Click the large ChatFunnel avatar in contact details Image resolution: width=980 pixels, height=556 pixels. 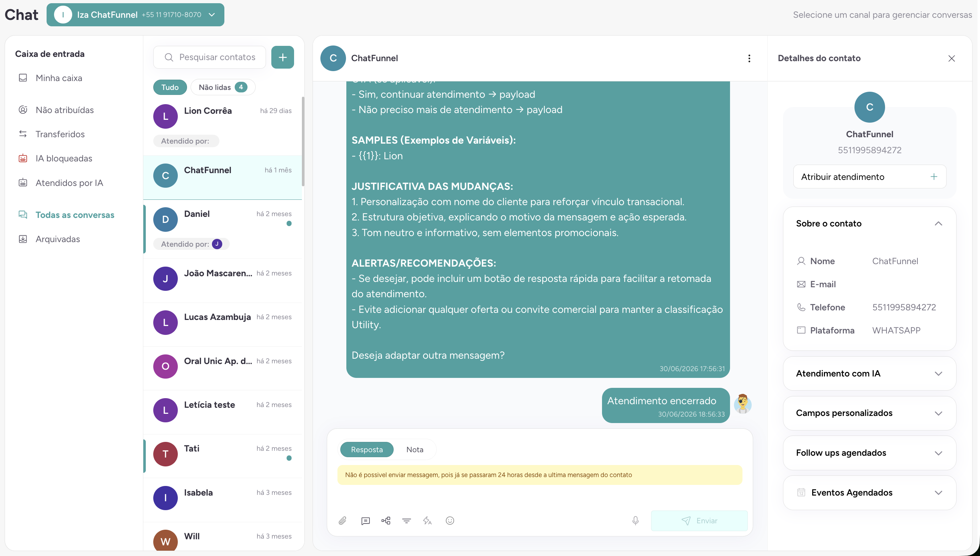tap(870, 107)
